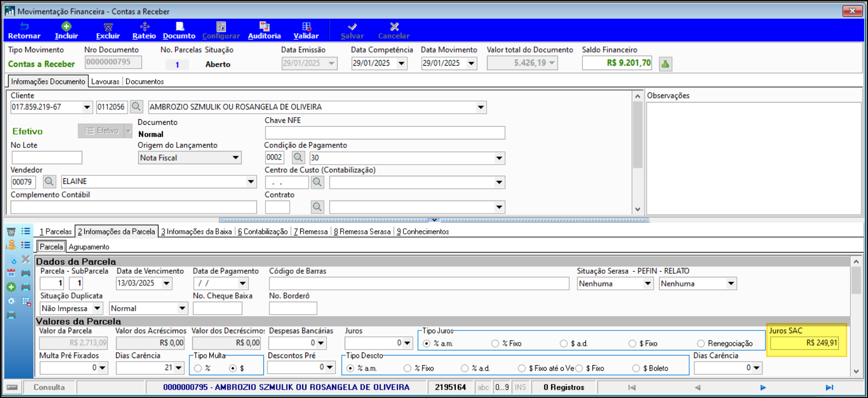This screenshot has width=868, height=398.
Task: Expand the Vendedor ELAINE dropdown
Action: (x=251, y=181)
